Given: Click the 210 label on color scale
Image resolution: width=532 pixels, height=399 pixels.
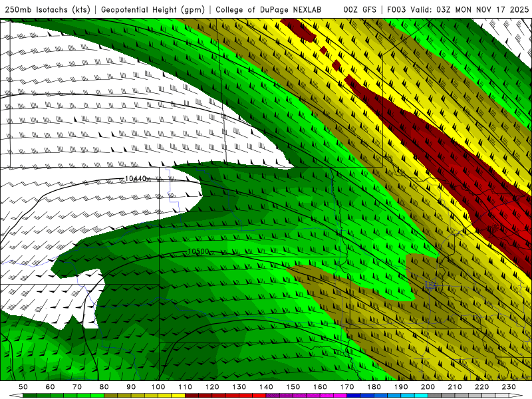Looking at the screenshot, I should point(455,387).
